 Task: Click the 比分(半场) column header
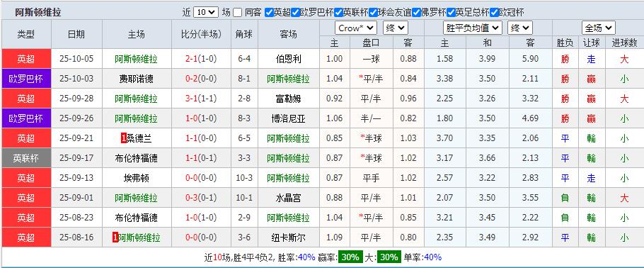(x=201, y=34)
